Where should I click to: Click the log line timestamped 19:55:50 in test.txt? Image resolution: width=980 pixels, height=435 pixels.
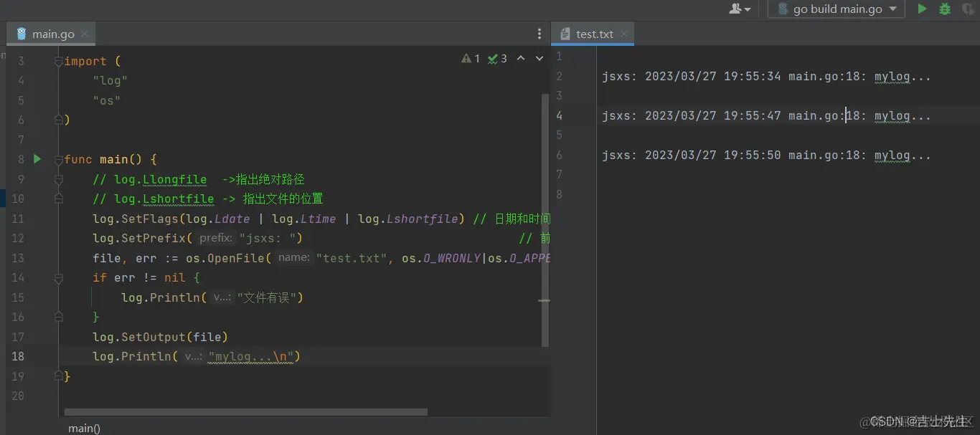click(x=766, y=155)
